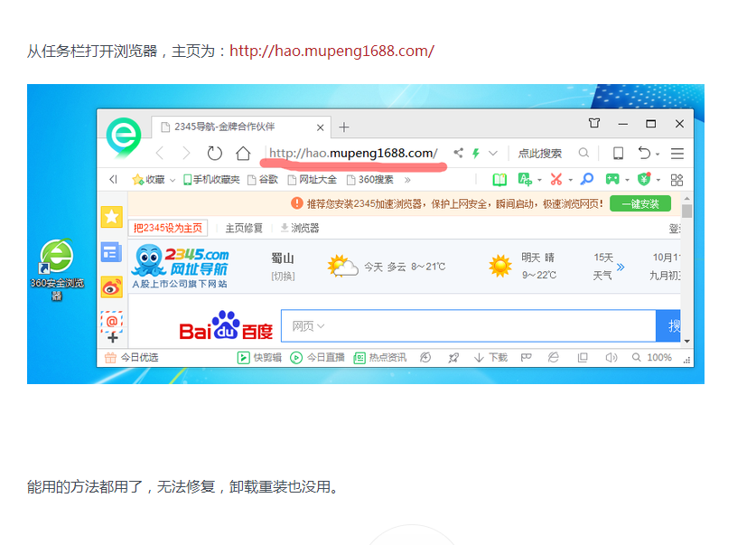Screen dimensions: 756x545
Task: Expand the 收藏 dropdown chevron
Action: point(173,181)
